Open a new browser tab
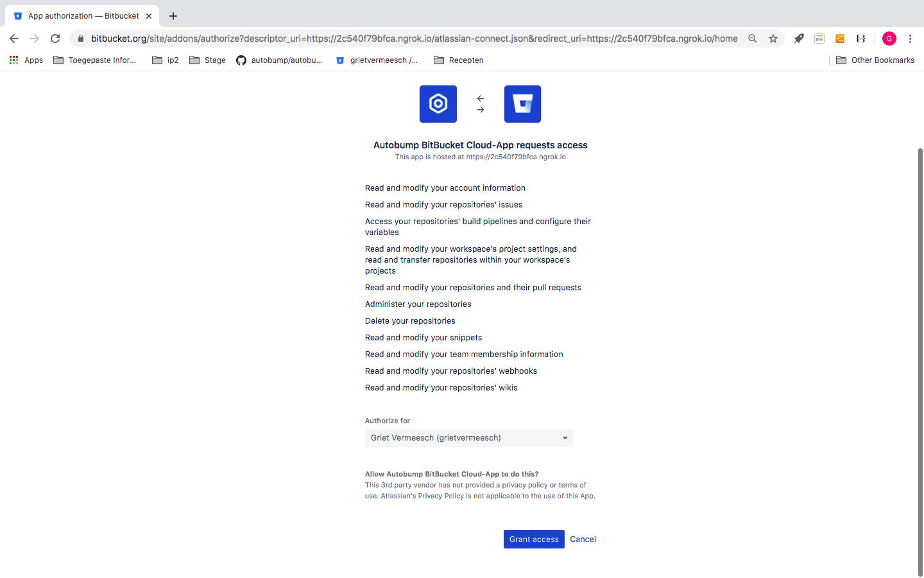This screenshot has height=578, width=924. coord(173,16)
